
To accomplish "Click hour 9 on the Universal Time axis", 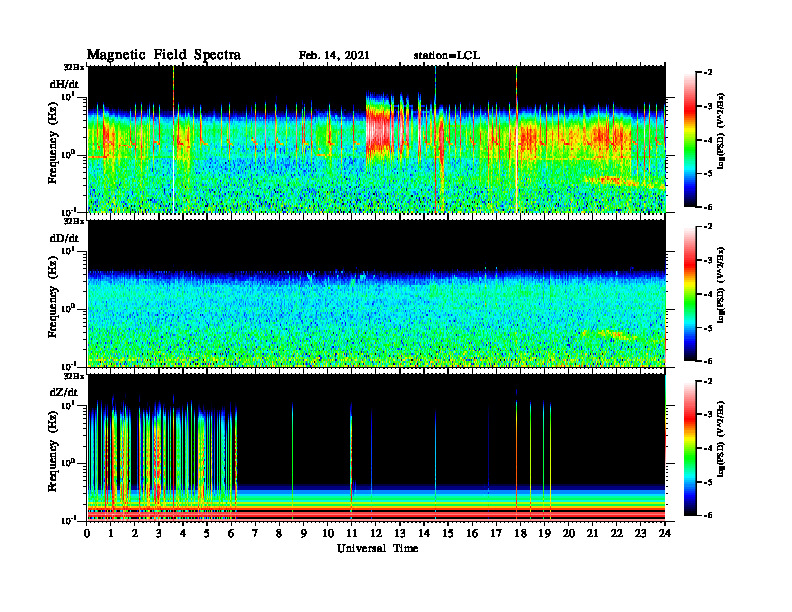I will 304,533.
